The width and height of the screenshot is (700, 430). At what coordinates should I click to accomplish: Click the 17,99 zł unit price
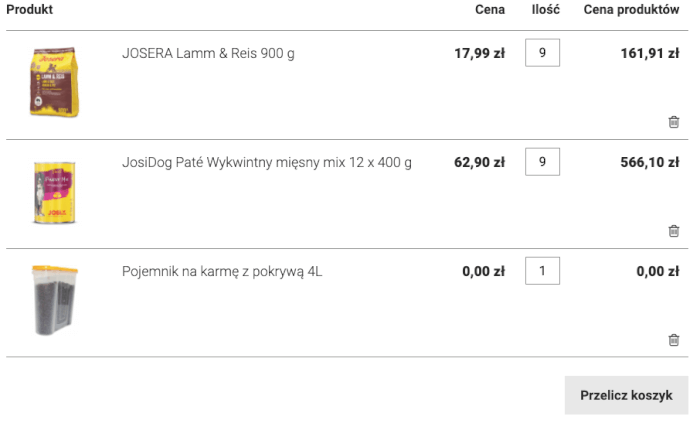point(479,53)
